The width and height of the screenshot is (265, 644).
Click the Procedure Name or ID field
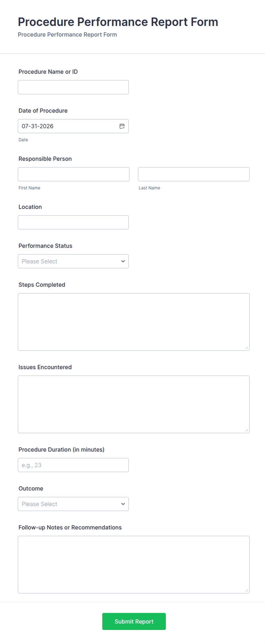(73, 87)
